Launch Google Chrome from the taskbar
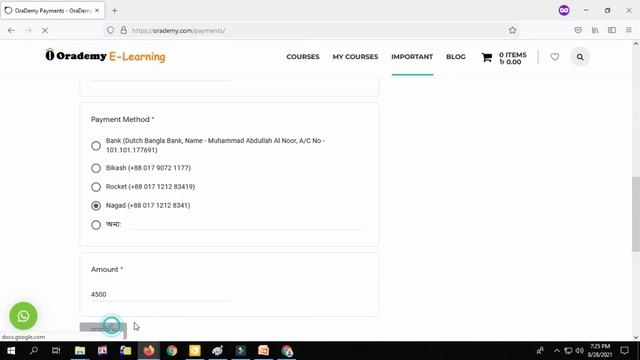The height and width of the screenshot is (360, 640). coord(172,351)
